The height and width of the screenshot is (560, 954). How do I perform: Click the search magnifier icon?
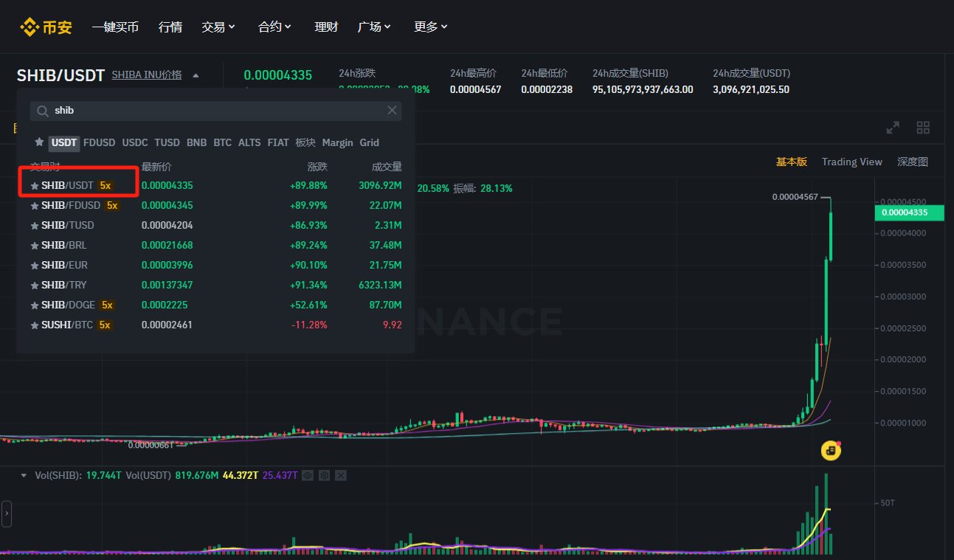tap(43, 111)
